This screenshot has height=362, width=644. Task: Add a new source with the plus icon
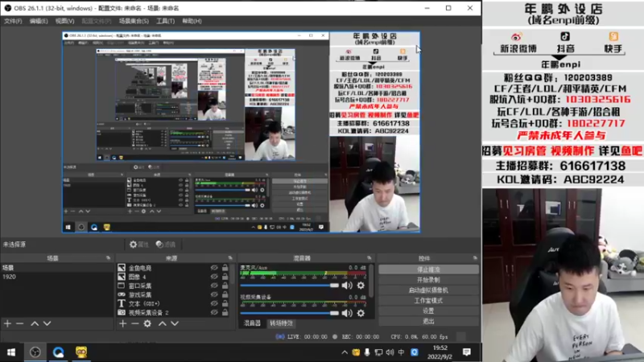[x=123, y=323]
